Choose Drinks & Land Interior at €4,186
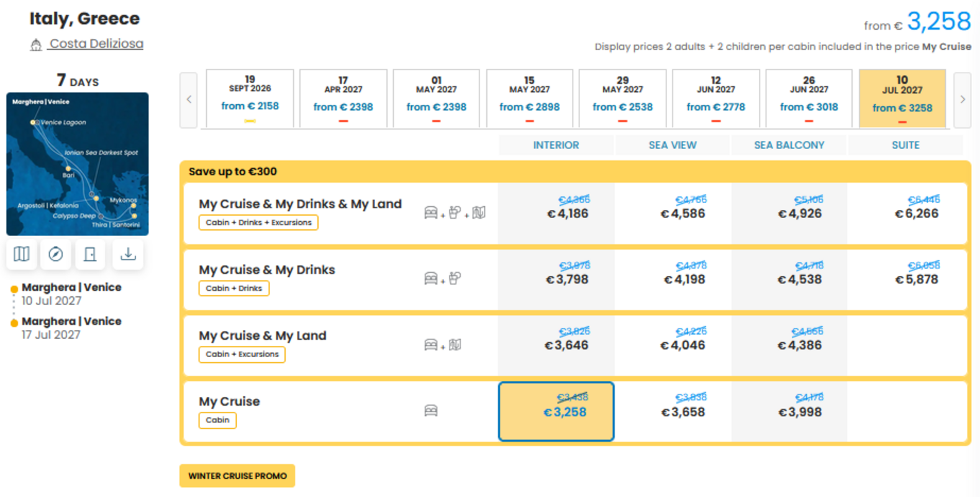 click(x=556, y=213)
